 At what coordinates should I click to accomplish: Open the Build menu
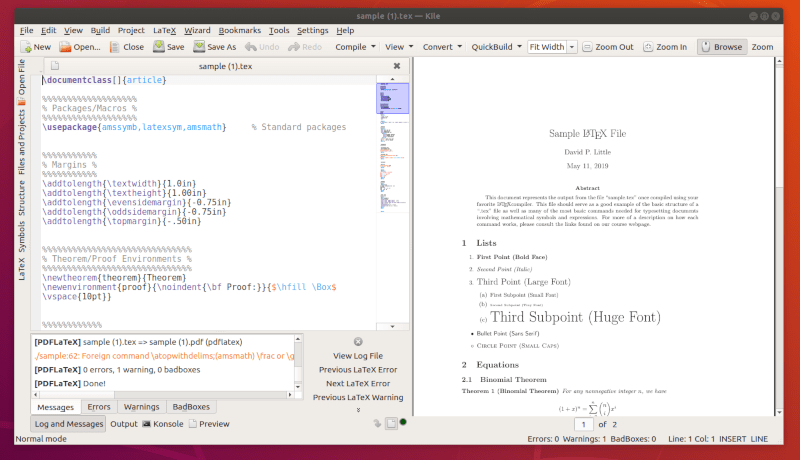[100, 31]
